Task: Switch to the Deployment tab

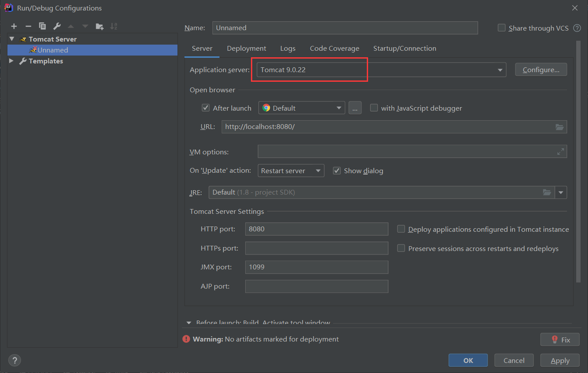Action: [x=247, y=49]
